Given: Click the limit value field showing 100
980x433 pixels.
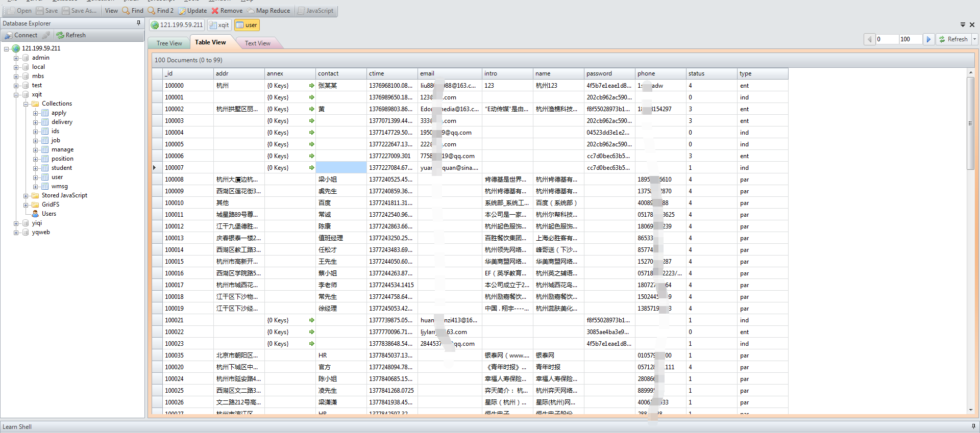Looking at the screenshot, I should pyautogui.click(x=911, y=39).
